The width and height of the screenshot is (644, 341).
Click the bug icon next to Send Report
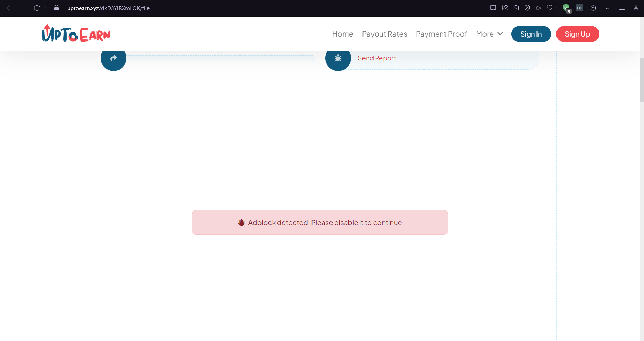tap(338, 58)
